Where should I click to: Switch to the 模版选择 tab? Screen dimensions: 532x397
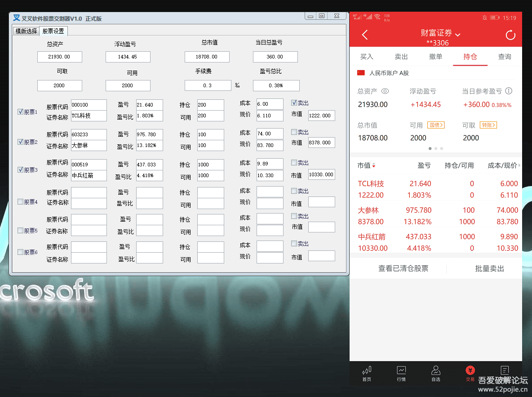26,31
